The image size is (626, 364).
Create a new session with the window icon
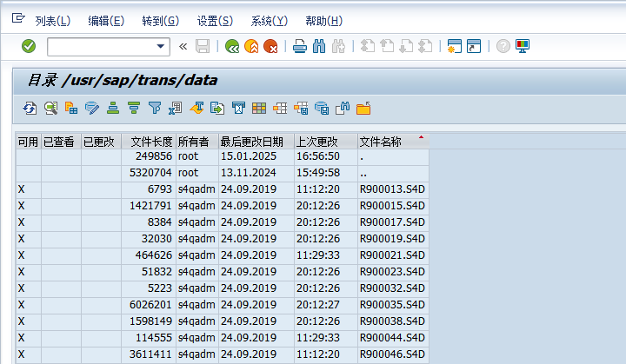pos(455,46)
